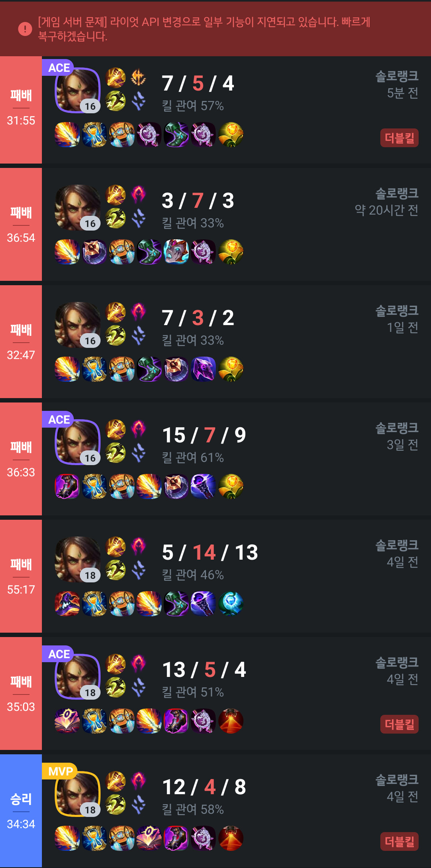
Task: Click the MVP champion portrait
Action: point(77,794)
